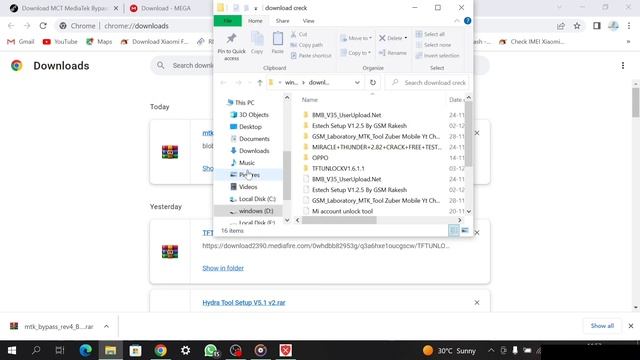Click Show in folder for TFTUNLOCK download
This screenshot has height=360, width=640.
click(223, 268)
